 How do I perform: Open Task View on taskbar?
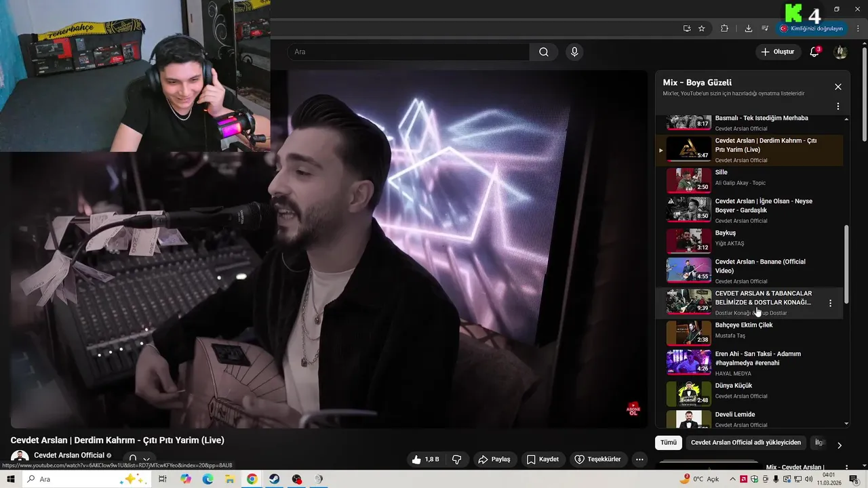point(163,479)
